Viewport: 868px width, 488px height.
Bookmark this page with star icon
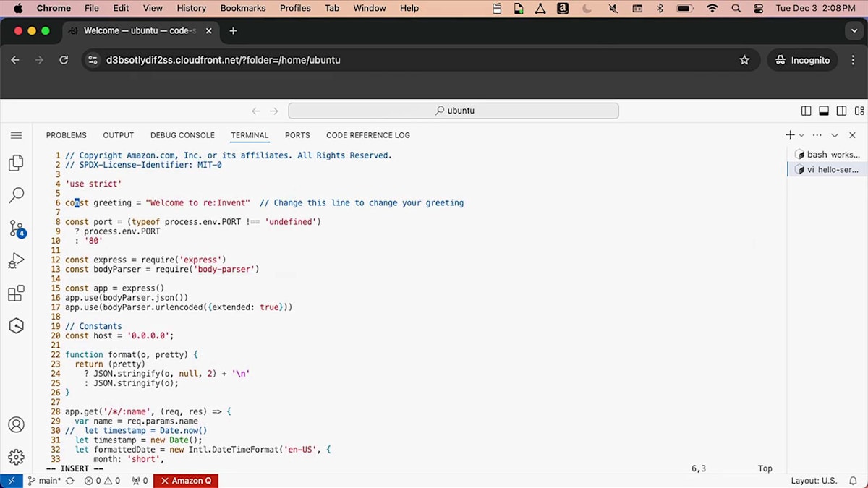pyautogui.click(x=744, y=60)
